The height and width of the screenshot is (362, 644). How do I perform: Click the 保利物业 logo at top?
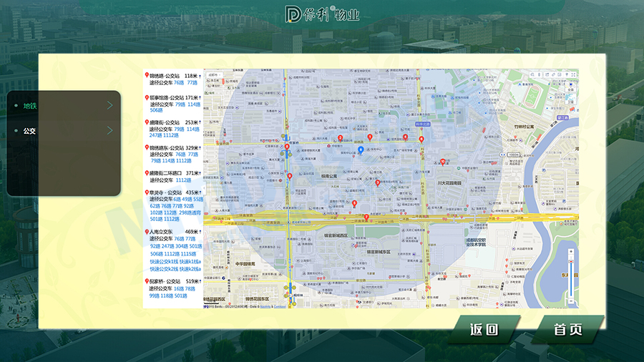coord(322,14)
